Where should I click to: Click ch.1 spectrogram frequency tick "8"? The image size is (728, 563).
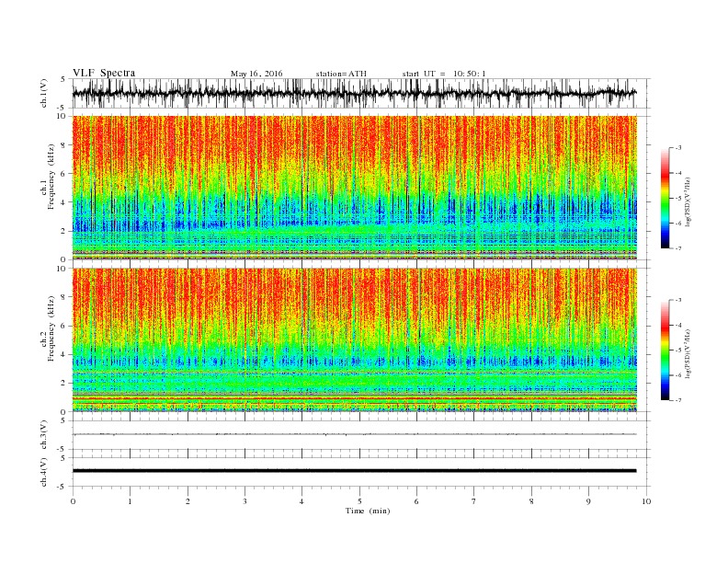[64, 145]
